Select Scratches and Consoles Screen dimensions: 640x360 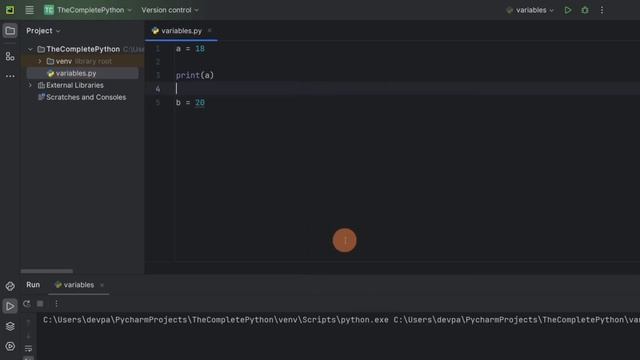[86, 97]
